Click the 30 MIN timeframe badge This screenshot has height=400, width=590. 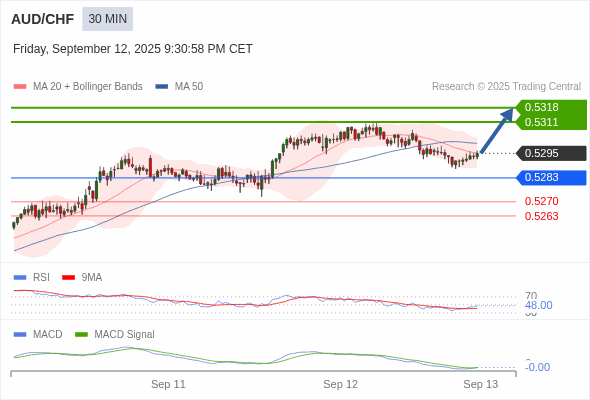pyautogui.click(x=107, y=19)
